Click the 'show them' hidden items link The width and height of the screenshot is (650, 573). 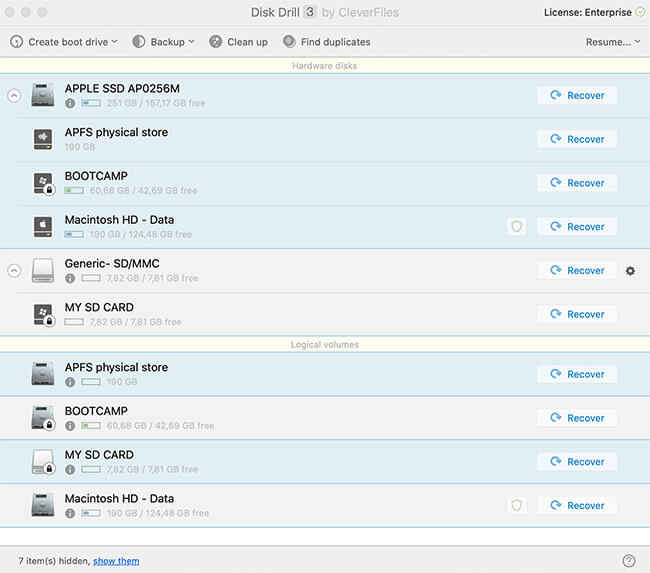point(116,561)
